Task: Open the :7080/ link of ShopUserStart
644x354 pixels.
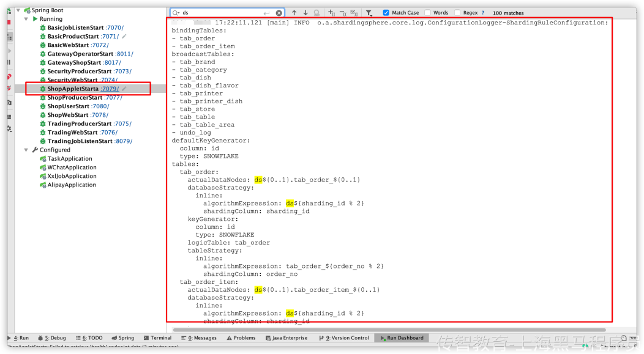Action: click(x=100, y=106)
